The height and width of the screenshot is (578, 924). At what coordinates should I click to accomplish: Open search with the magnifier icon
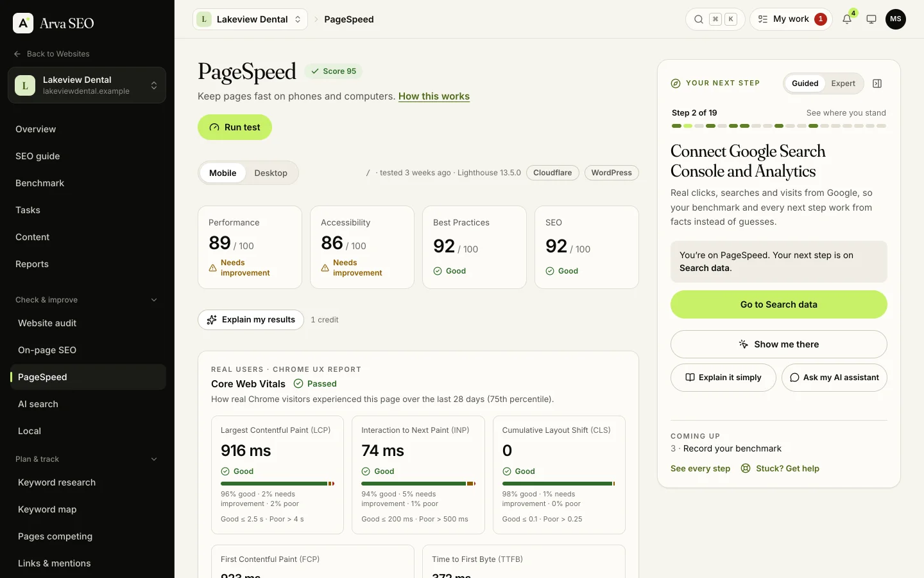tap(699, 19)
